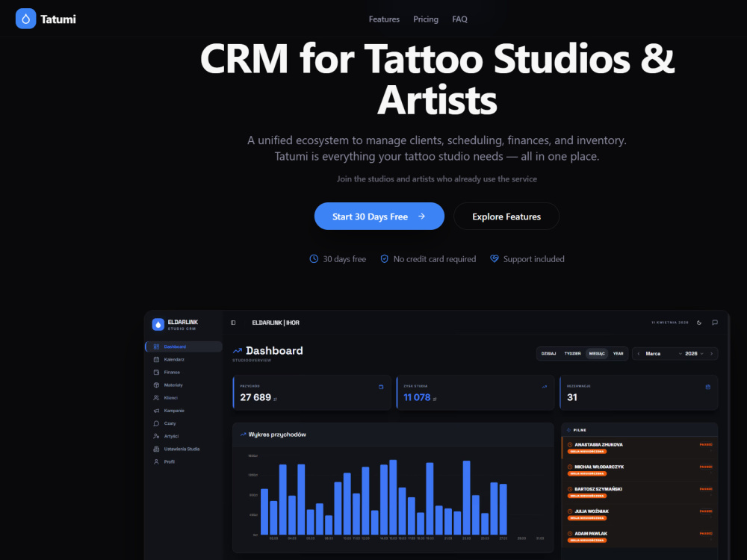This screenshot has width=747, height=560.
Task: Open the Adam Pawlak urgent entry
Action: (639, 537)
